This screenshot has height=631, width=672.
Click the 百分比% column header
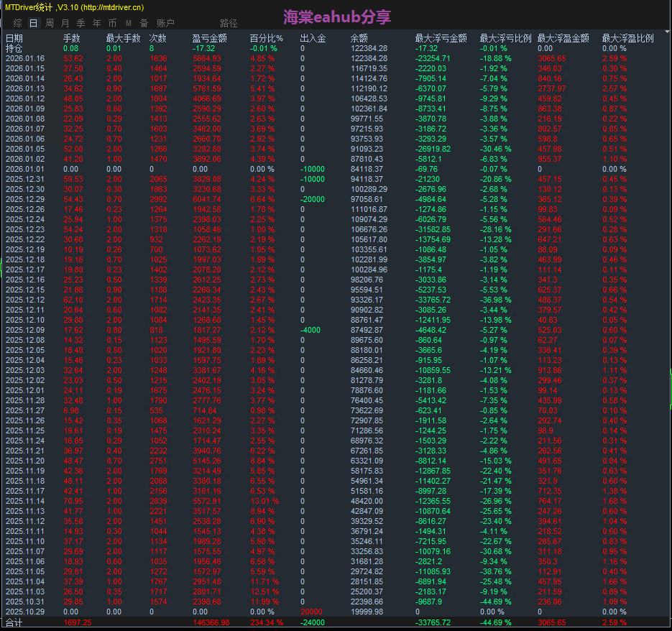[x=267, y=38]
